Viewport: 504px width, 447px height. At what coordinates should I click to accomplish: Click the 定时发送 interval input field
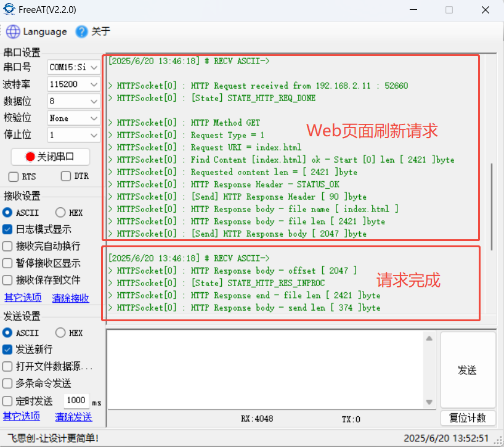[x=76, y=400]
